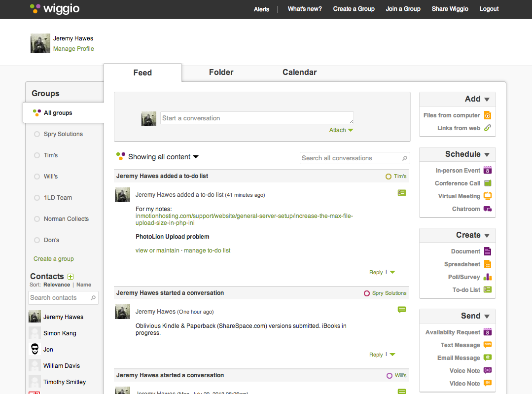Viewport: 532px width, 394px height.
Task: Open Alerts in top navigation
Action: [x=262, y=9]
